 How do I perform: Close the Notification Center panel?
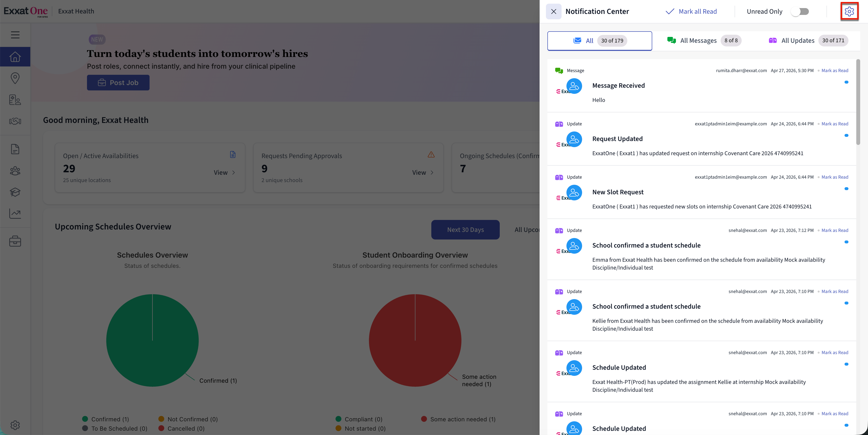pos(553,11)
